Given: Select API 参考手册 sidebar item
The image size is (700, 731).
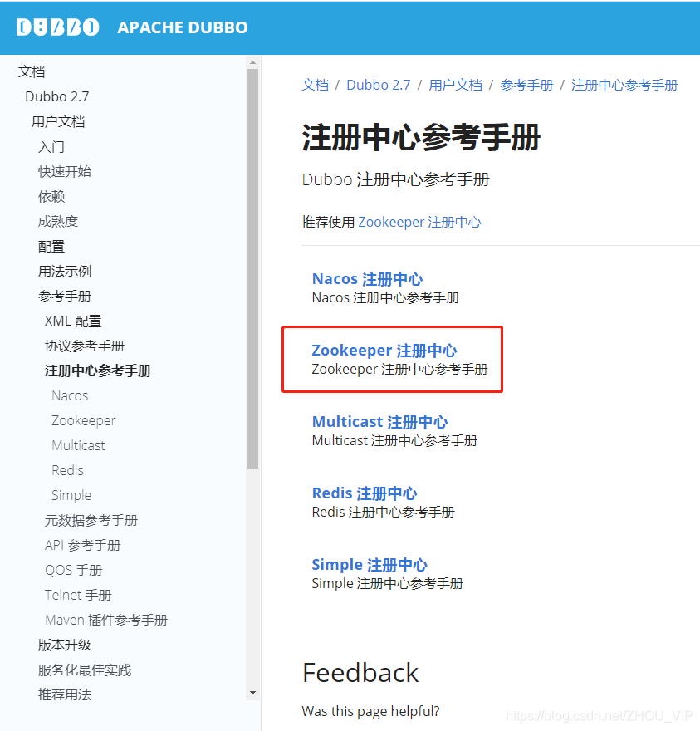Looking at the screenshot, I should pyautogui.click(x=83, y=546).
